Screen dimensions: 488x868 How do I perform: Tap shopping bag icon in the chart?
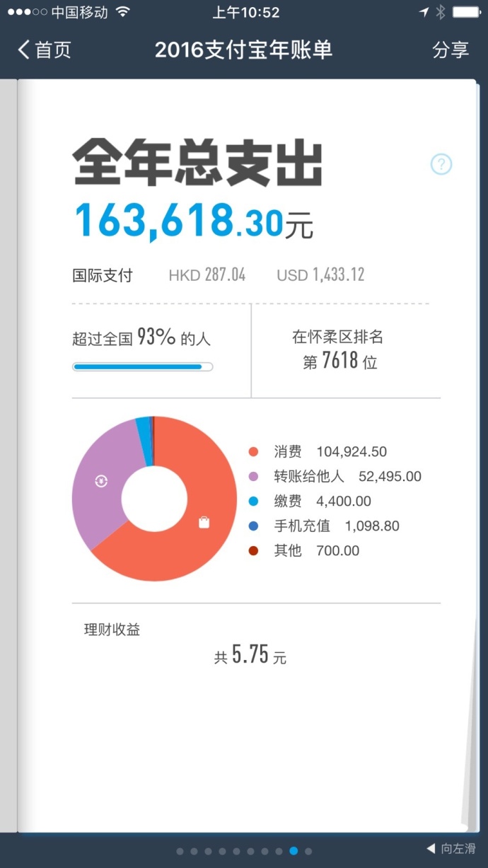204,523
